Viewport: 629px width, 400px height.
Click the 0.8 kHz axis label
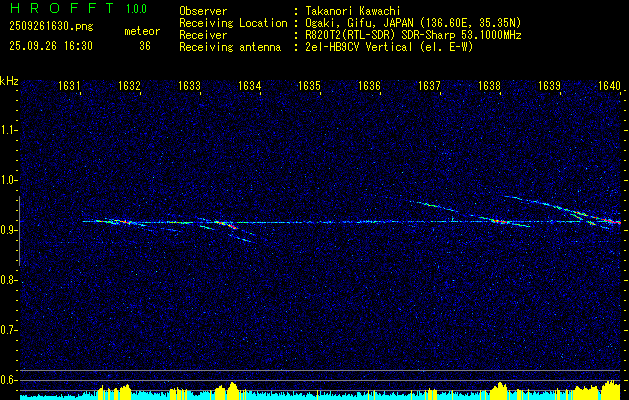8,280
